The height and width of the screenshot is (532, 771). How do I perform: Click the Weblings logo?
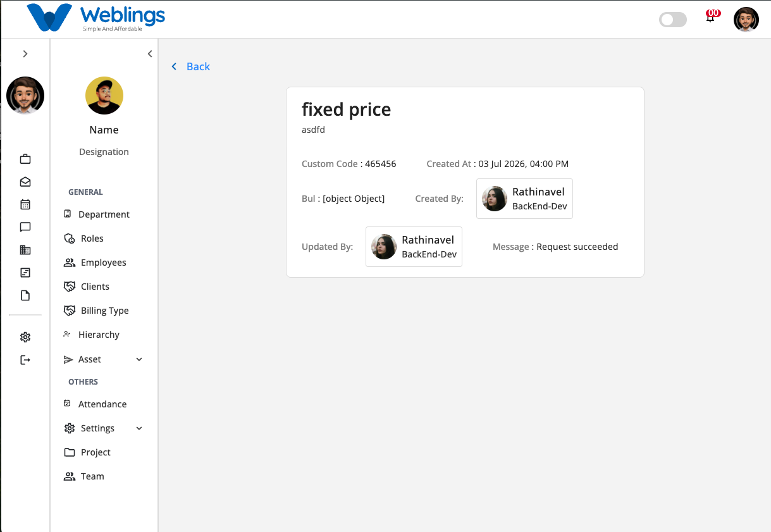coord(96,18)
